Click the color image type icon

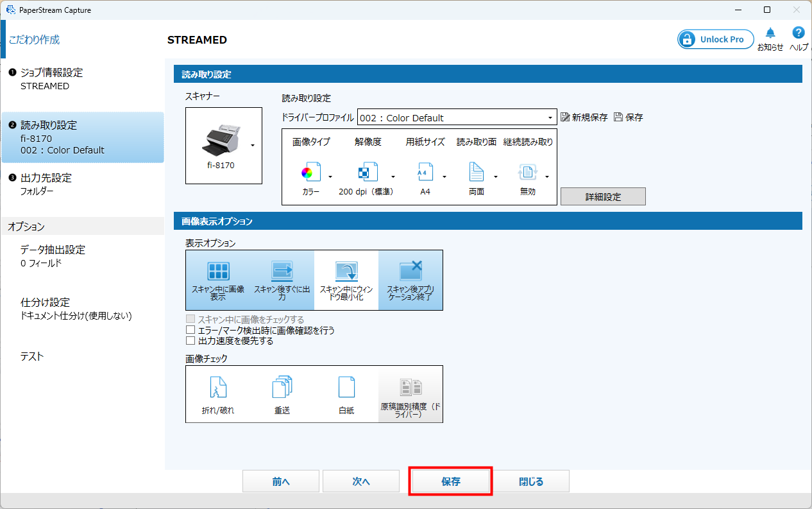pyautogui.click(x=307, y=173)
